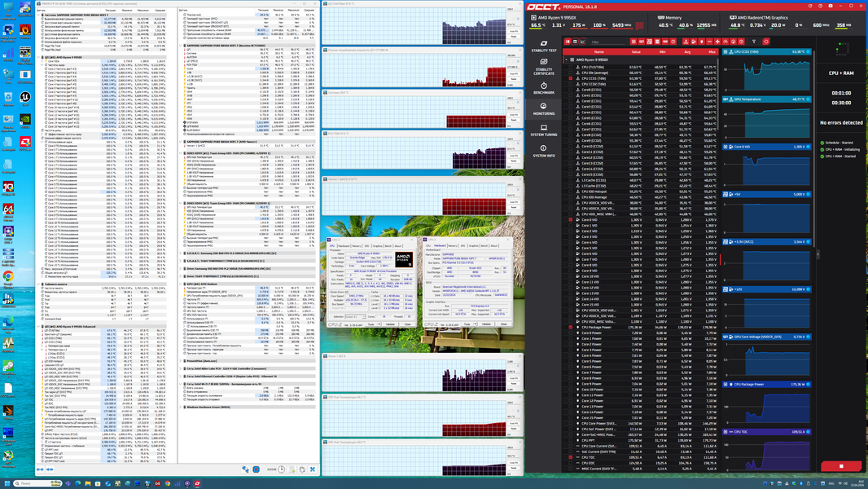868x489 pixels.
Task: Open File Explorer from the taskbar
Action: point(87,483)
